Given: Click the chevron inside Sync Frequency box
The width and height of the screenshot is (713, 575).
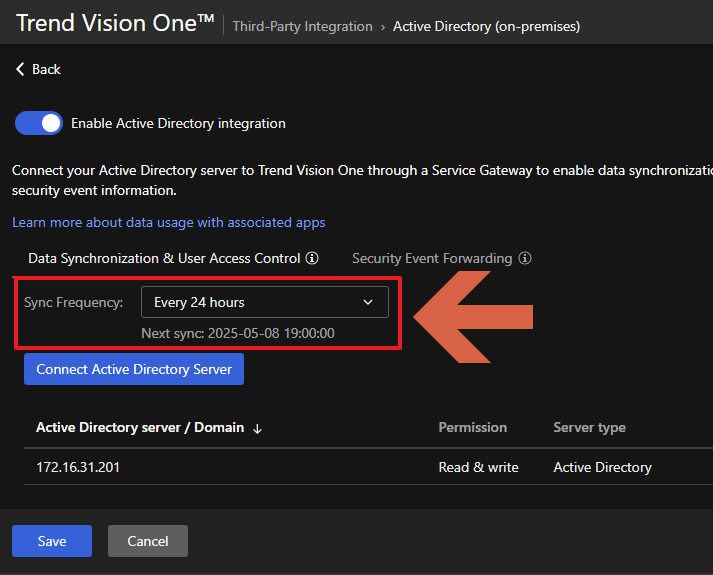Looking at the screenshot, I should tap(368, 302).
